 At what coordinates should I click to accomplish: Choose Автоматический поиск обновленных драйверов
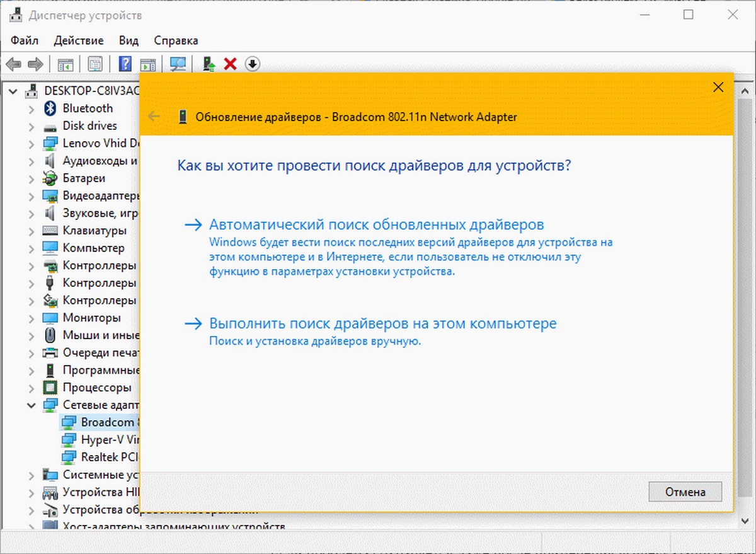[x=376, y=225]
